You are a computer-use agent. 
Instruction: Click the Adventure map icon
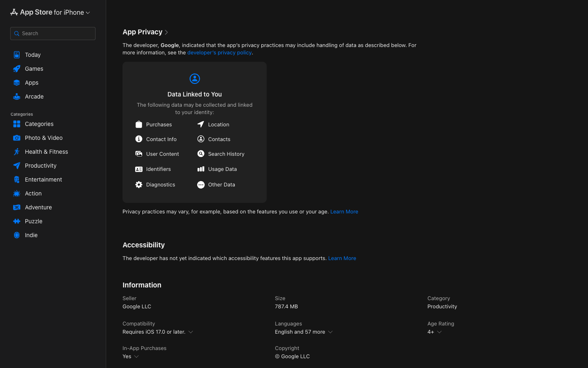(x=17, y=207)
